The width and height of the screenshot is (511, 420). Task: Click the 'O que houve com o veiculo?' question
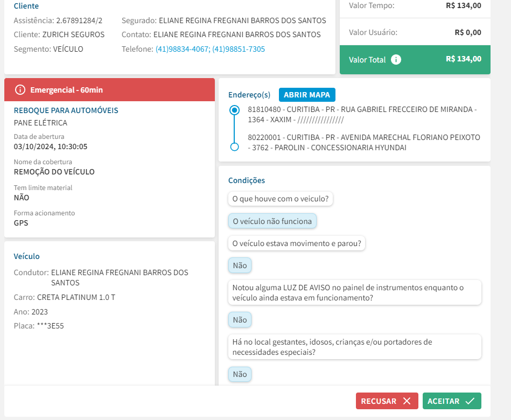pyautogui.click(x=280, y=199)
